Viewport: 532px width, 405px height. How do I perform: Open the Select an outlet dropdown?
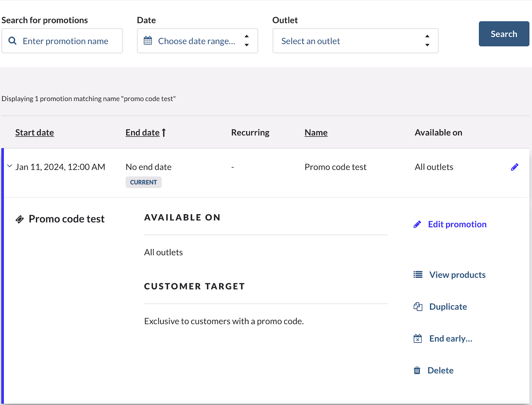pyautogui.click(x=355, y=41)
